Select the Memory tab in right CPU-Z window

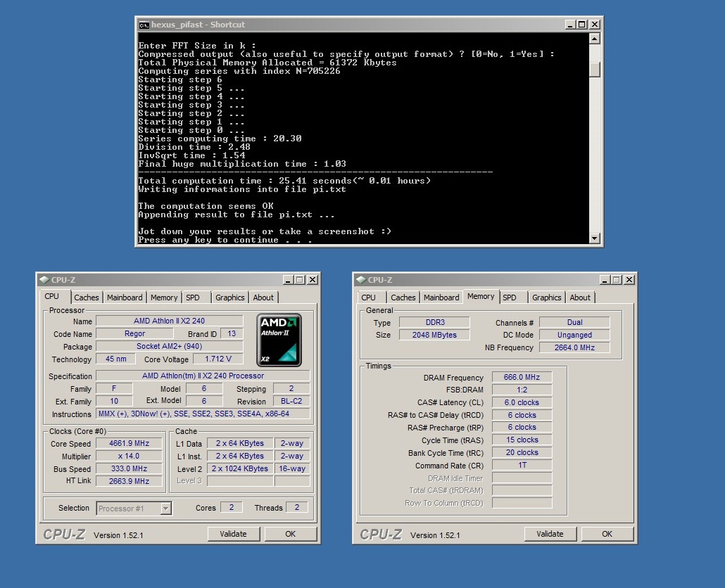481,297
